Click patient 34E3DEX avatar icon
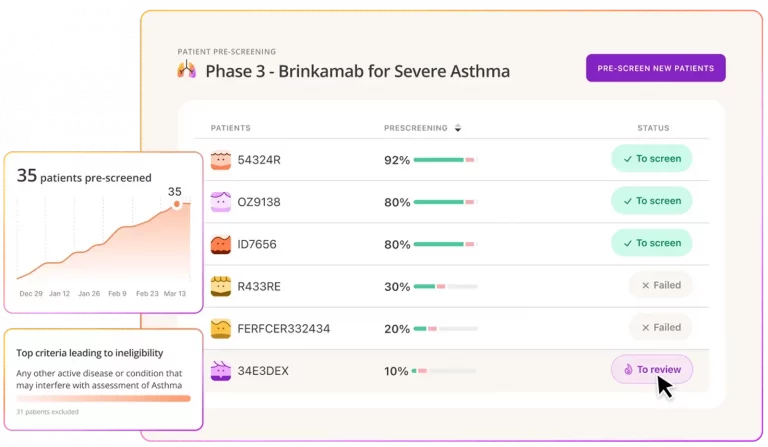768x447 pixels. [x=220, y=371]
